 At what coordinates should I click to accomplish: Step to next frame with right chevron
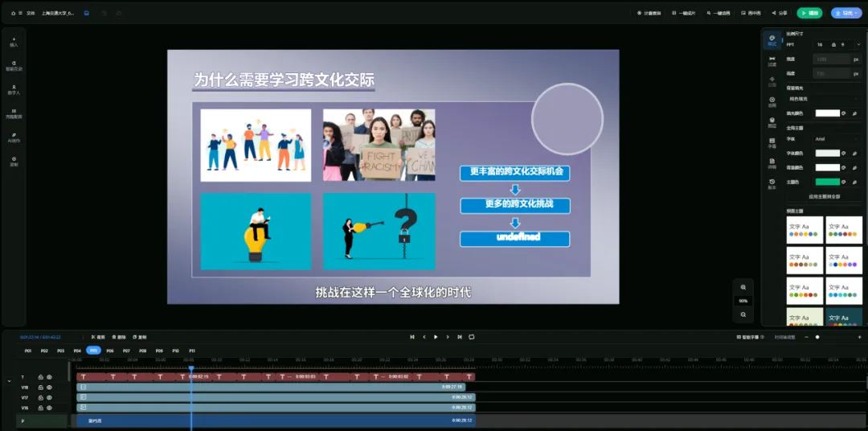click(448, 337)
